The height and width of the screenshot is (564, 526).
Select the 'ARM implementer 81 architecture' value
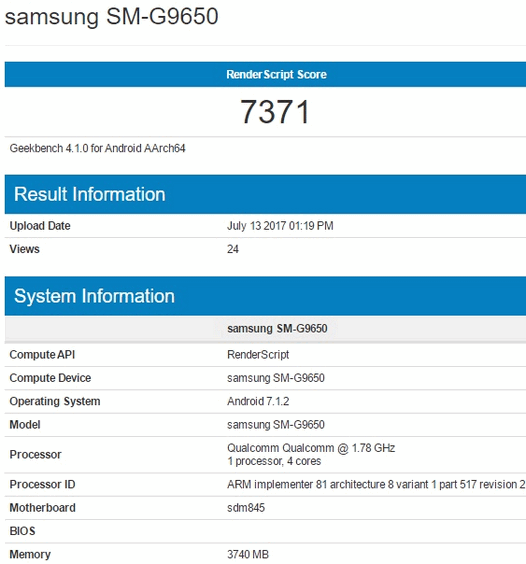click(376, 485)
